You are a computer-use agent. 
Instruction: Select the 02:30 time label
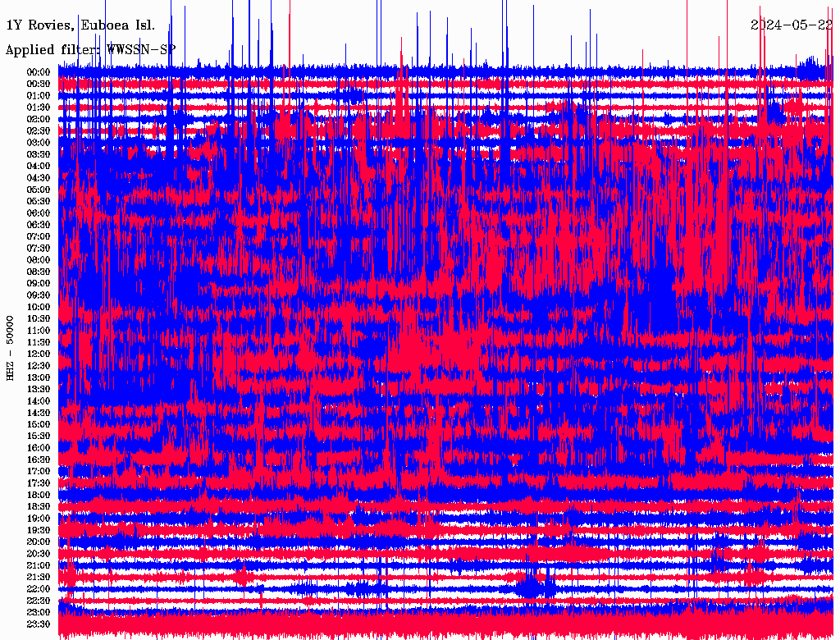(x=39, y=131)
